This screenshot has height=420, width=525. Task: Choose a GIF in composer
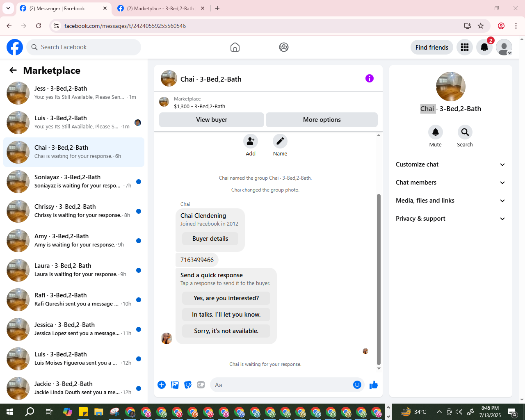pos(201,385)
